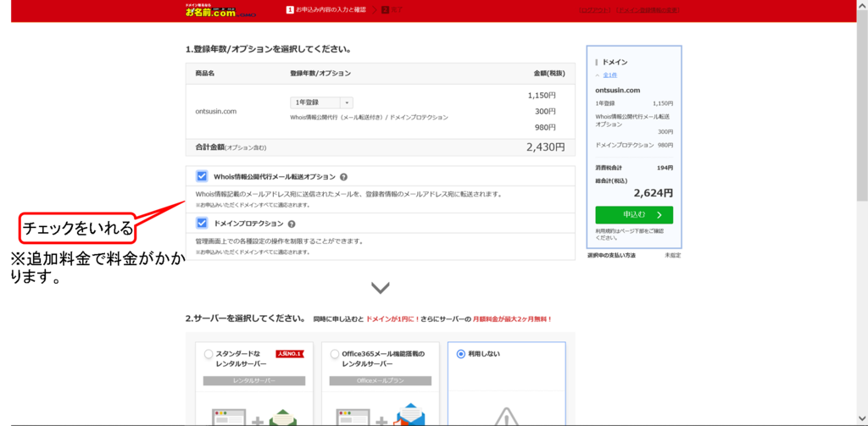Select the 利用しない radio option

[x=460, y=354]
